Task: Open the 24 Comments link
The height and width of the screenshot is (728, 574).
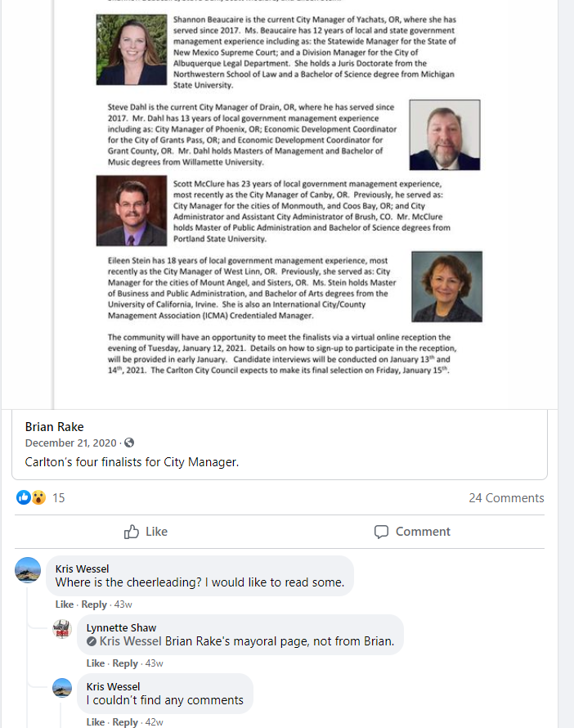Action: pos(506,497)
